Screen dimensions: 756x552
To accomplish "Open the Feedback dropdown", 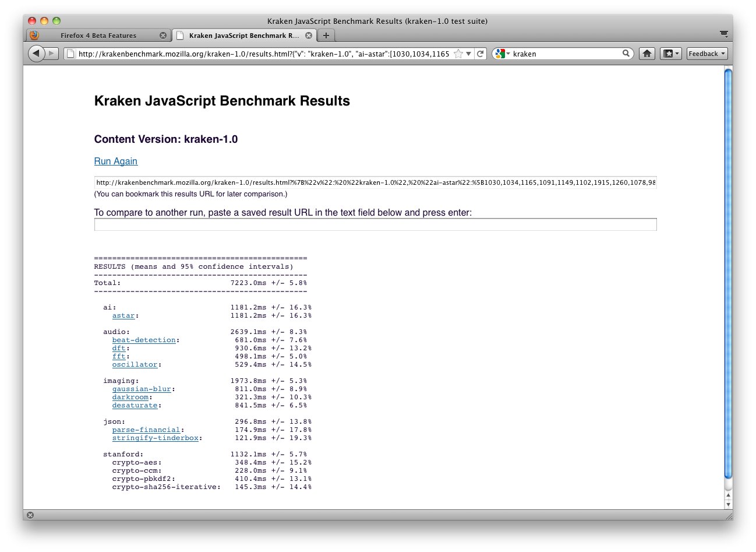I will pos(705,53).
